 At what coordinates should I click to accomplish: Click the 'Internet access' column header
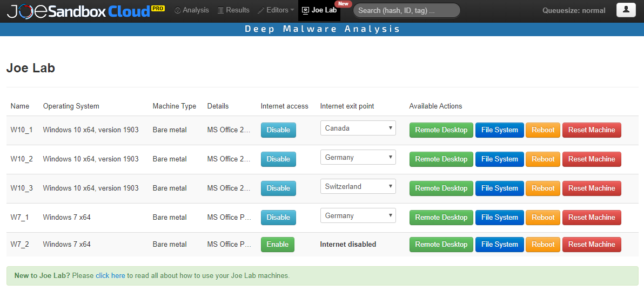[285, 106]
